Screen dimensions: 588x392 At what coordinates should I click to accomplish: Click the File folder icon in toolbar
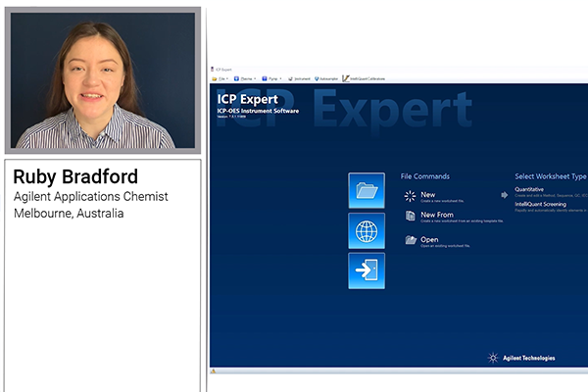click(215, 78)
